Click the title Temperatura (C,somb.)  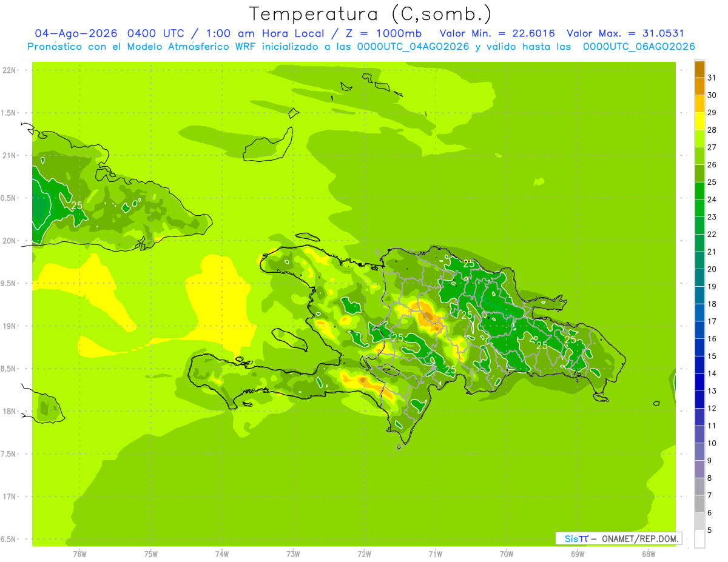(x=371, y=14)
